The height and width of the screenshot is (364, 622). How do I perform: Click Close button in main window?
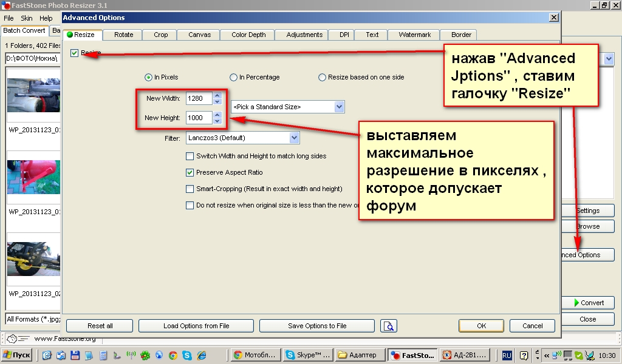coord(588,319)
